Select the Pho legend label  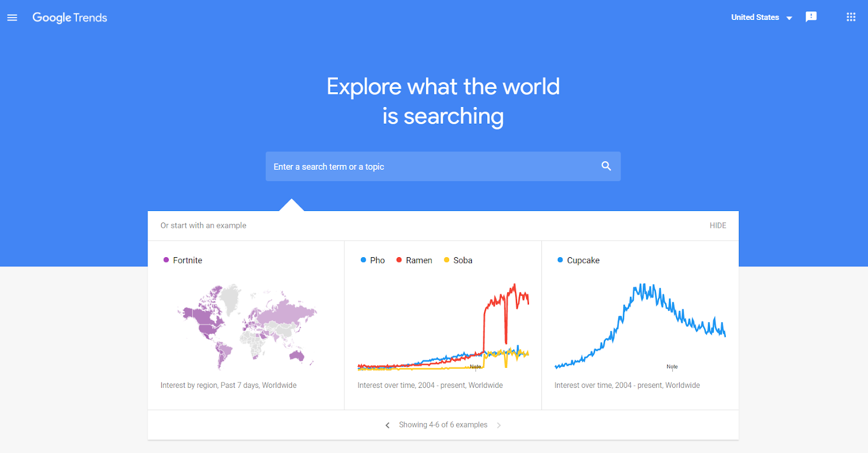[x=377, y=260]
